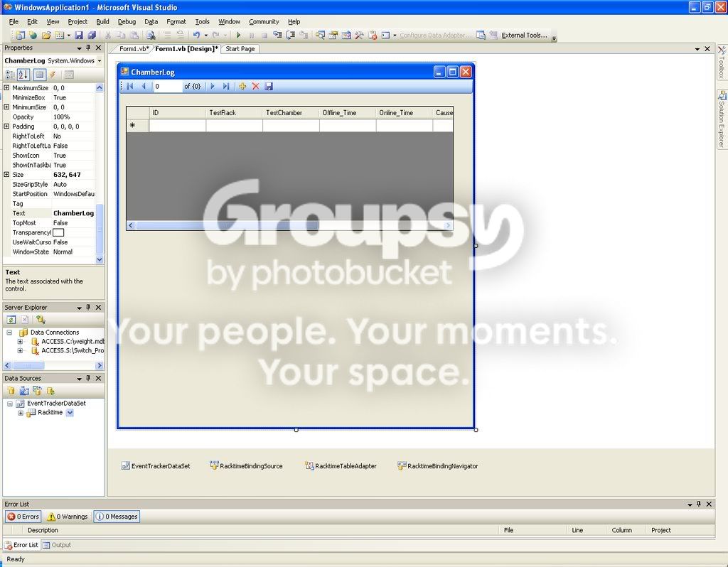The width and height of the screenshot is (728, 567).
Task: Click Move Previous in the ChamberLog navigator
Action: click(144, 86)
